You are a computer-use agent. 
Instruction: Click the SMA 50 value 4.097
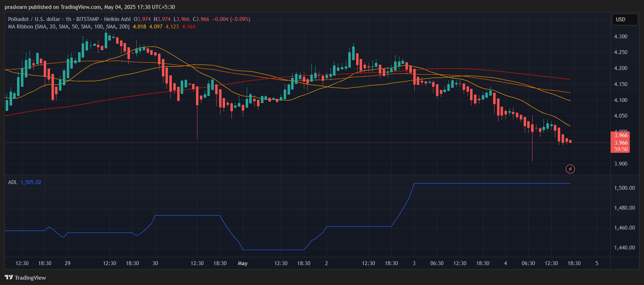[155, 27]
